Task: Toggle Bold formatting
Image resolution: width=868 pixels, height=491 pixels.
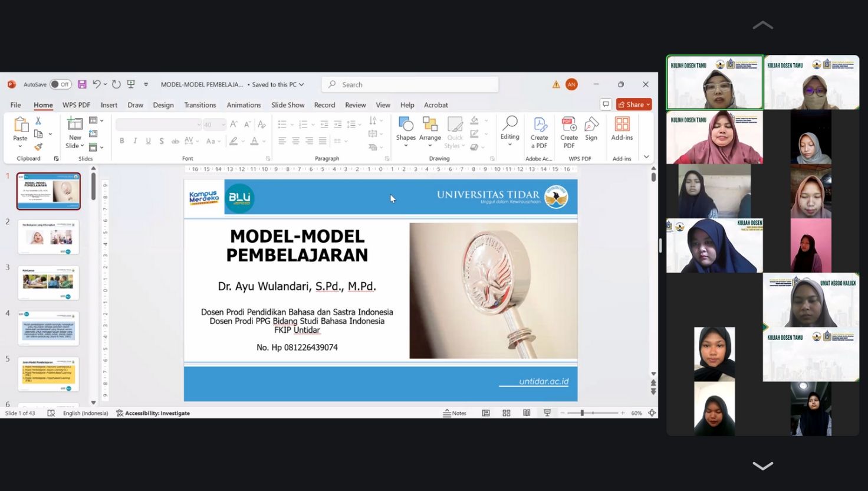Action: click(122, 141)
